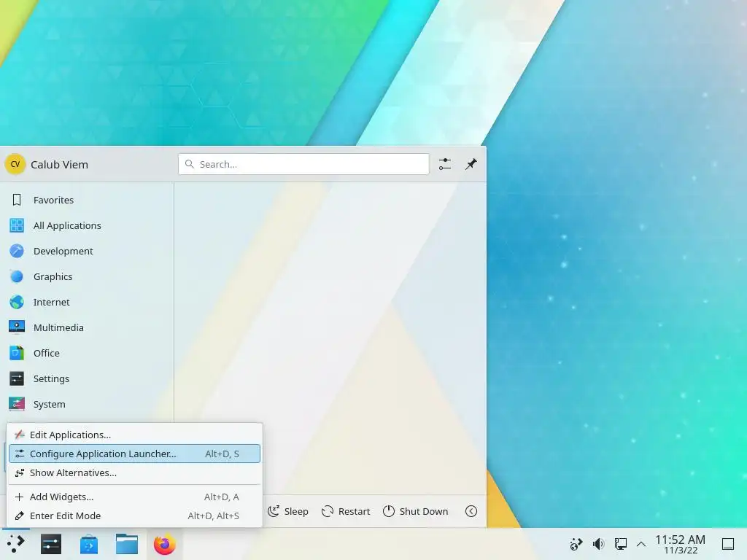Open the audio volume tray icon

tap(598, 544)
